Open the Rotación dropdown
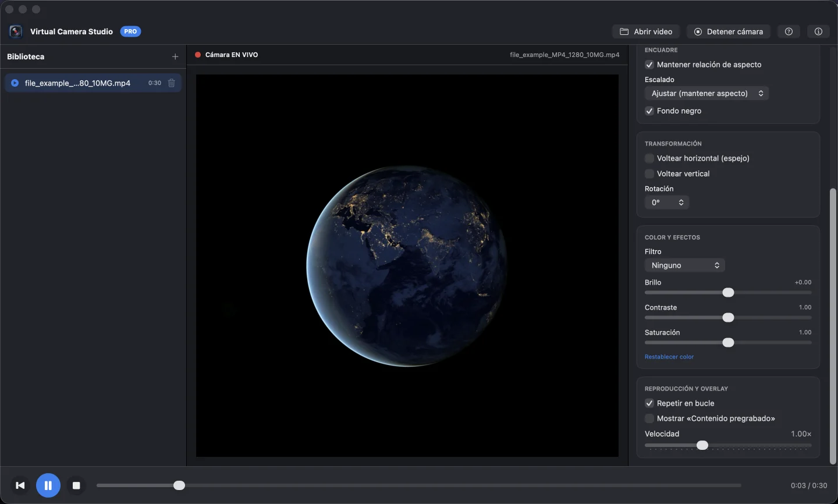The width and height of the screenshot is (838, 504). click(x=667, y=203)
